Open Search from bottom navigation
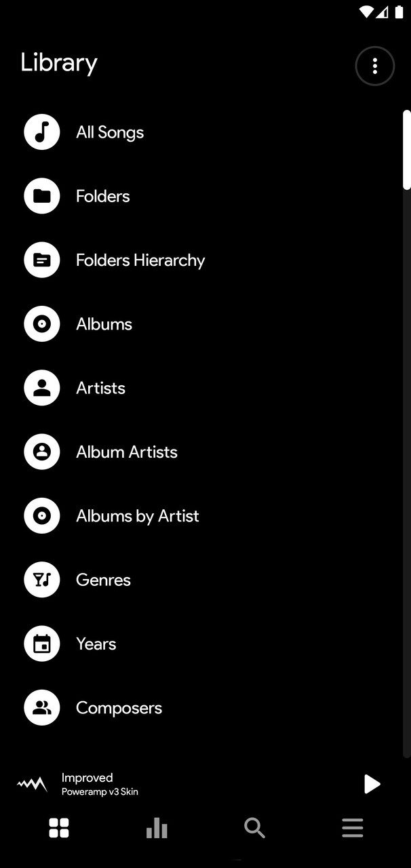 click(254, 828)
